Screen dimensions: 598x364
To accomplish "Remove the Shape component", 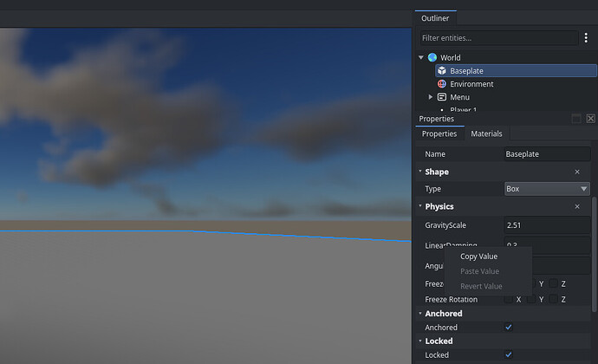I will click(x=577, y=172).
